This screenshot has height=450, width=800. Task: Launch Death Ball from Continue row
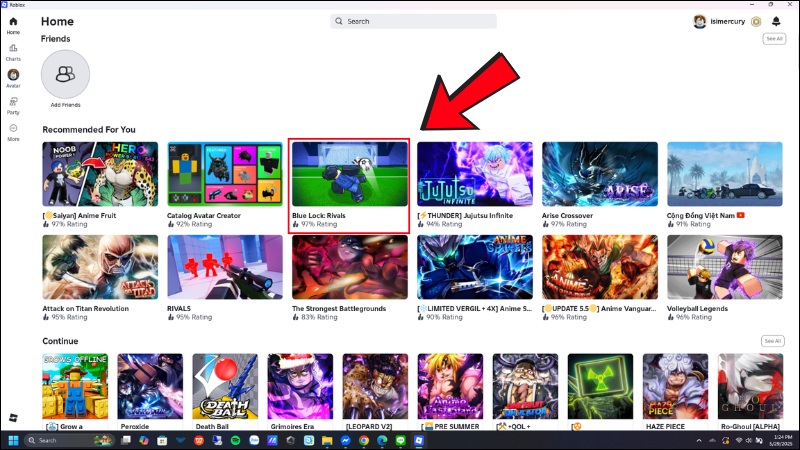[225, 384]
